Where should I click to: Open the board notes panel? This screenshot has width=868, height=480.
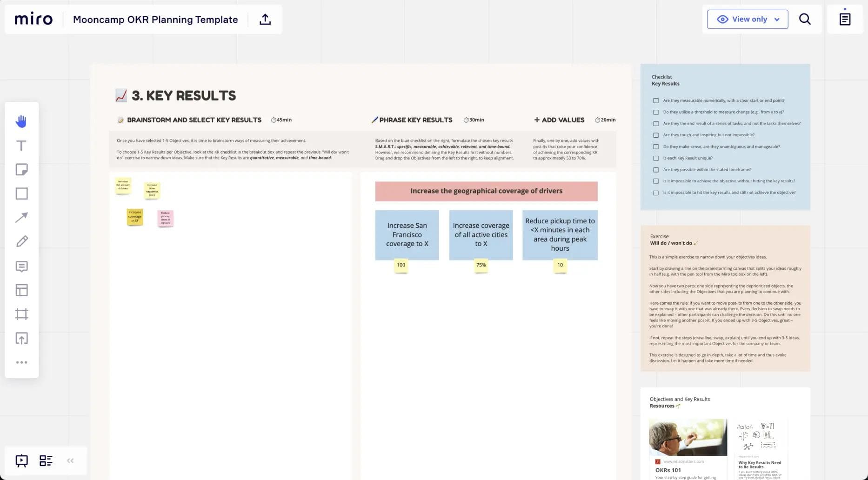[845, 19]
